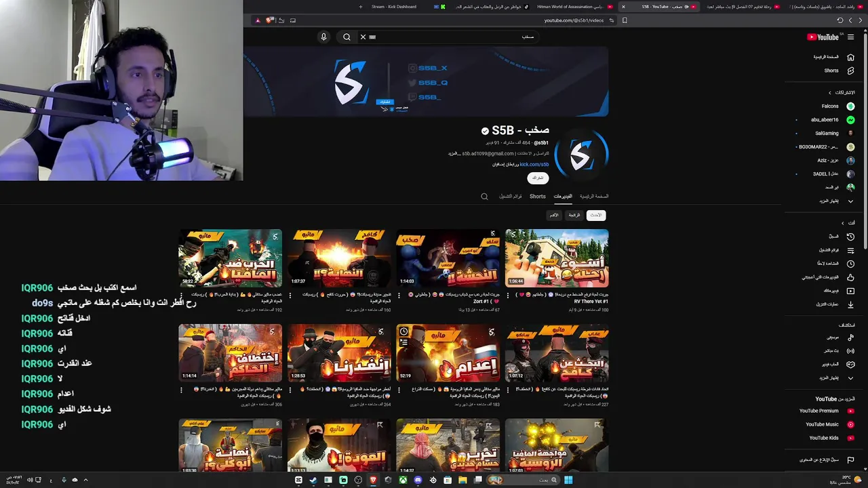868x488 pixels.
Task: Open kick.com/s5b link in channel description
Action: click(x=534, y=164)
